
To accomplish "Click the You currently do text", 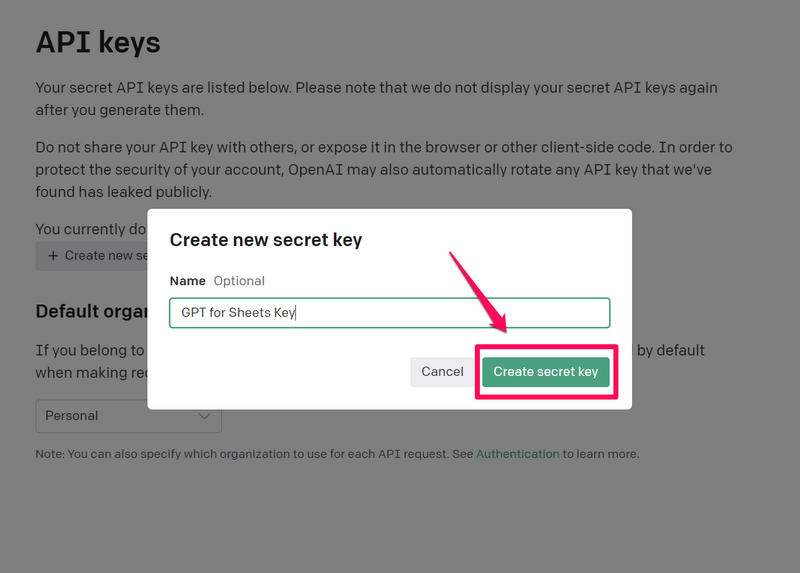I will [90, 230].
